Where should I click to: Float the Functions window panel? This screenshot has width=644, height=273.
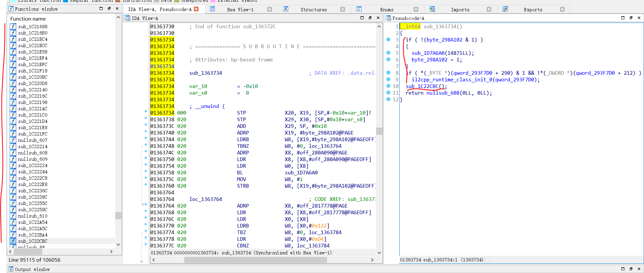pyautogui.click(x=109, y=9)
